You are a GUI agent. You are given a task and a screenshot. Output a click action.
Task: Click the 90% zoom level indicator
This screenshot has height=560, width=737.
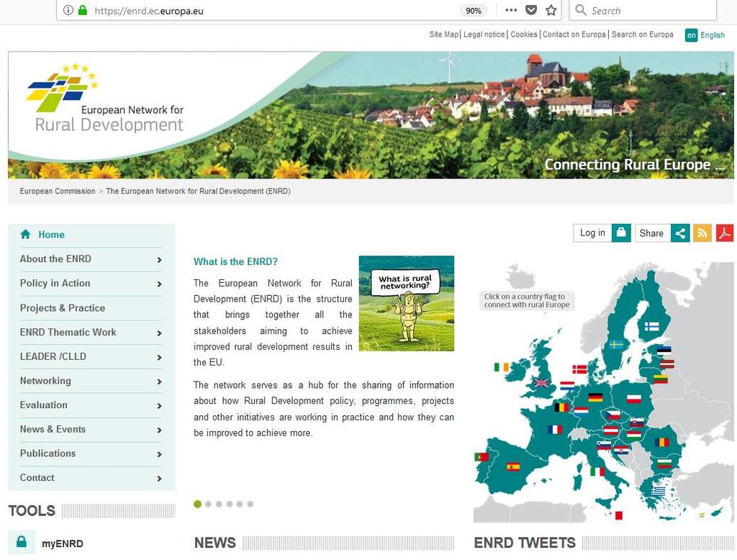474,11
